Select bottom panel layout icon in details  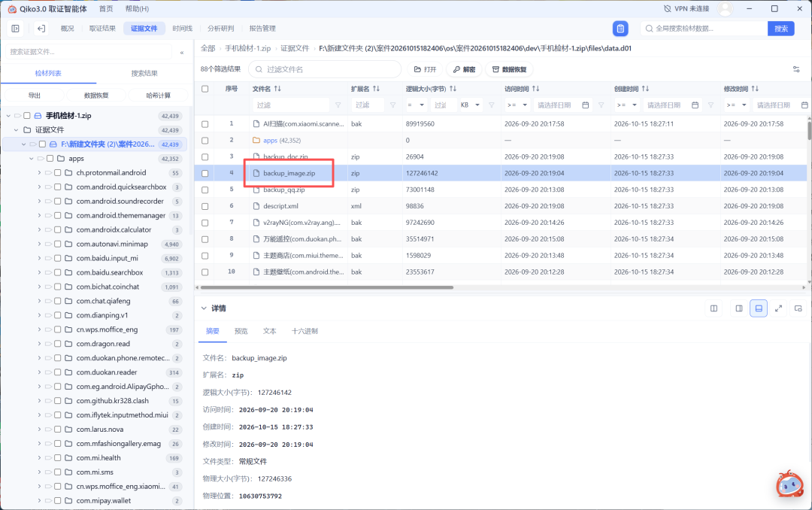[759, 308]
